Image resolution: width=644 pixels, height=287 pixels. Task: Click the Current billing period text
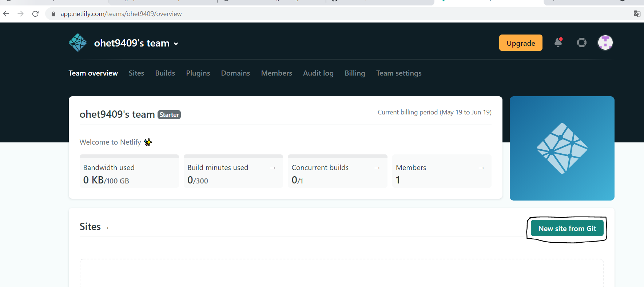(434, 112)
